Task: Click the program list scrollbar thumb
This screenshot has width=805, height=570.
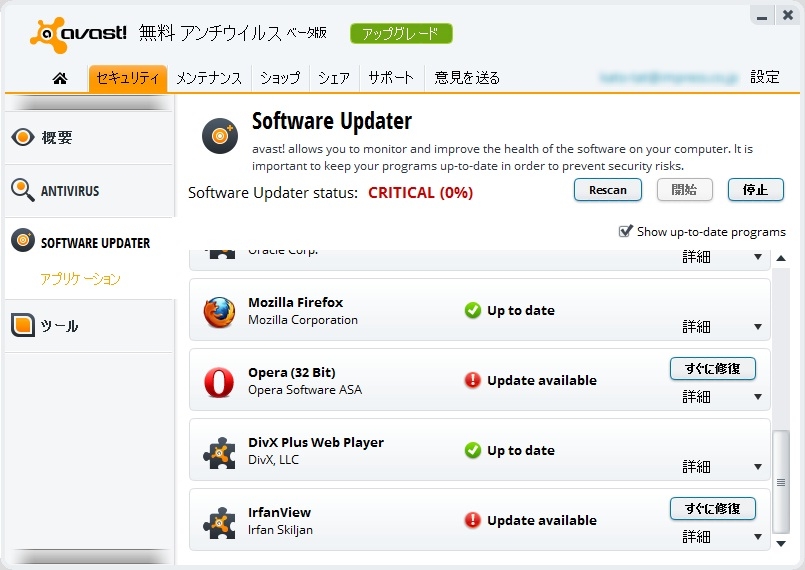Action: click(781, 482)
